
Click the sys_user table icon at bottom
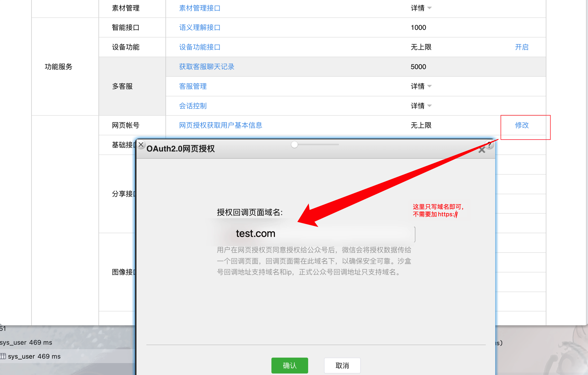(3, 356)
